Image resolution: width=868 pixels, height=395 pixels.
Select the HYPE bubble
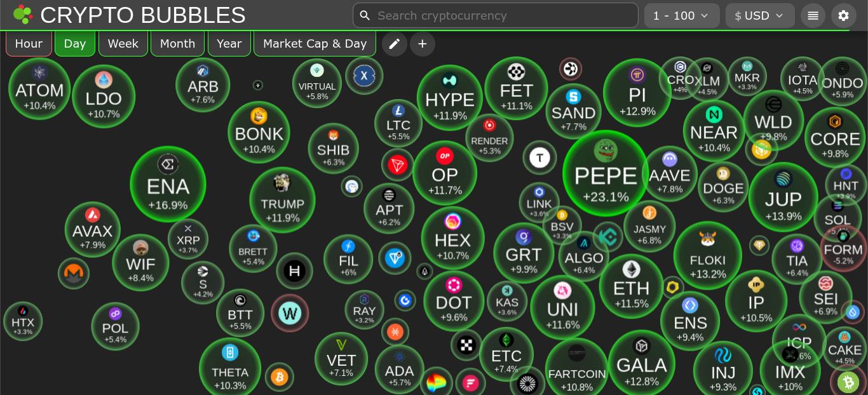click(450, 98)
